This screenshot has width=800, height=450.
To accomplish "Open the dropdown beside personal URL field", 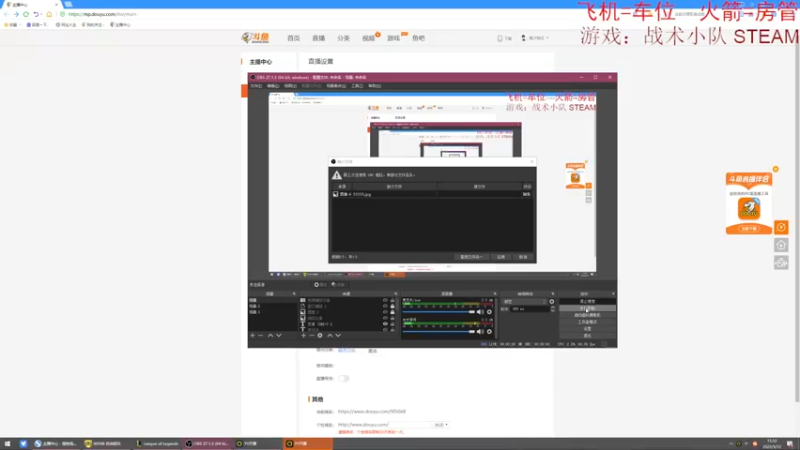I will tap(441, 424).
